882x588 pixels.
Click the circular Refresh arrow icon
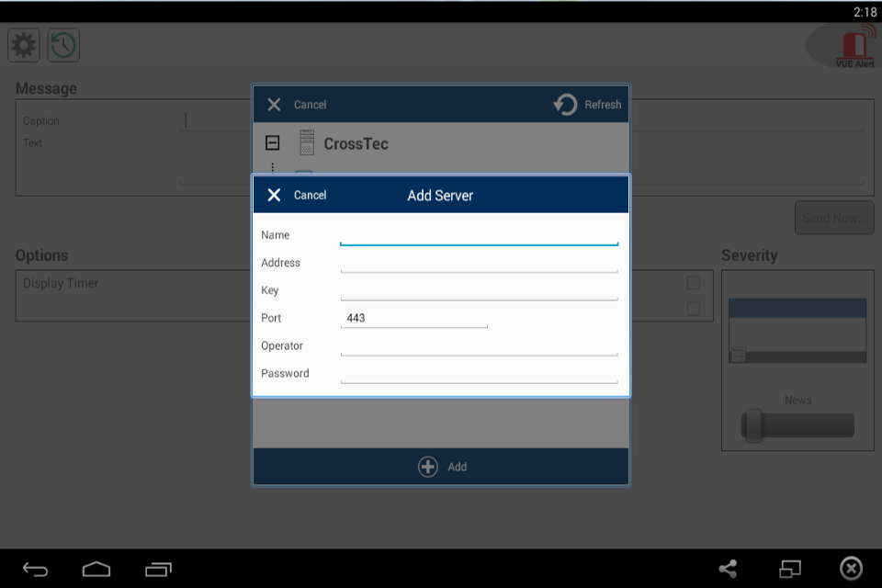(x=565, y=104)
